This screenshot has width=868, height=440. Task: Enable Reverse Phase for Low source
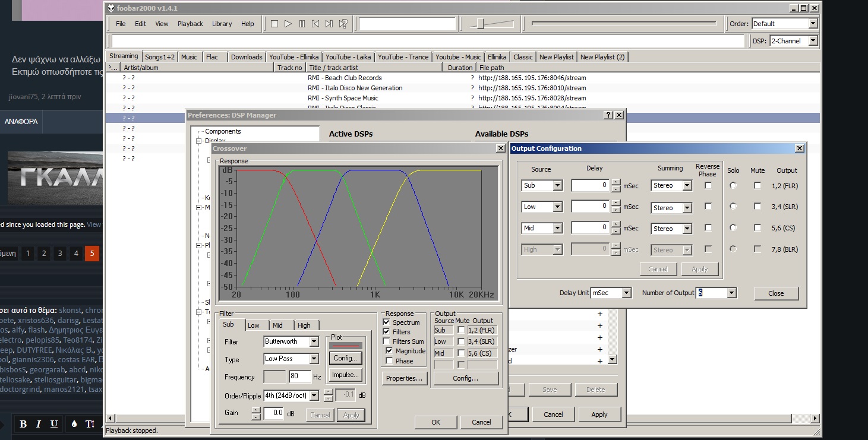click(x=708, y=207)
